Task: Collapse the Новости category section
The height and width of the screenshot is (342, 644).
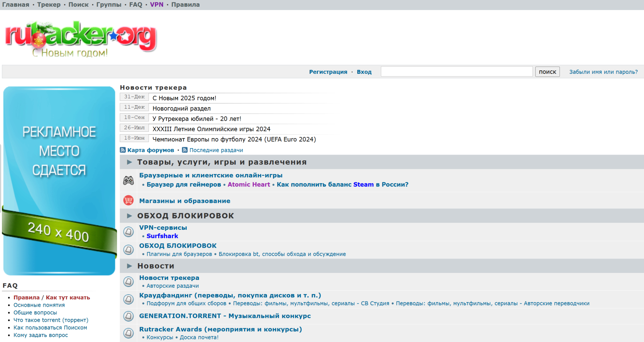Action: click(x=129, y=266)
